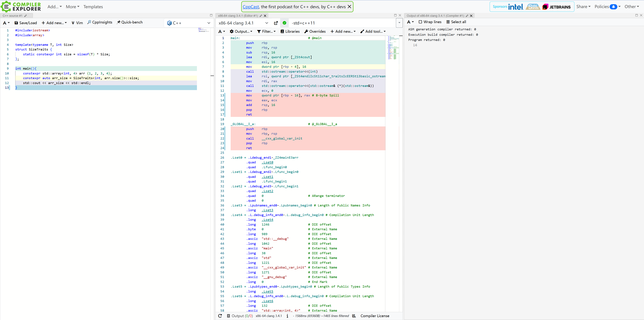Image resolution: width=644 pixels, height=320 pixels.
Task: Click the source editor minimap
Action: [204, 30]
